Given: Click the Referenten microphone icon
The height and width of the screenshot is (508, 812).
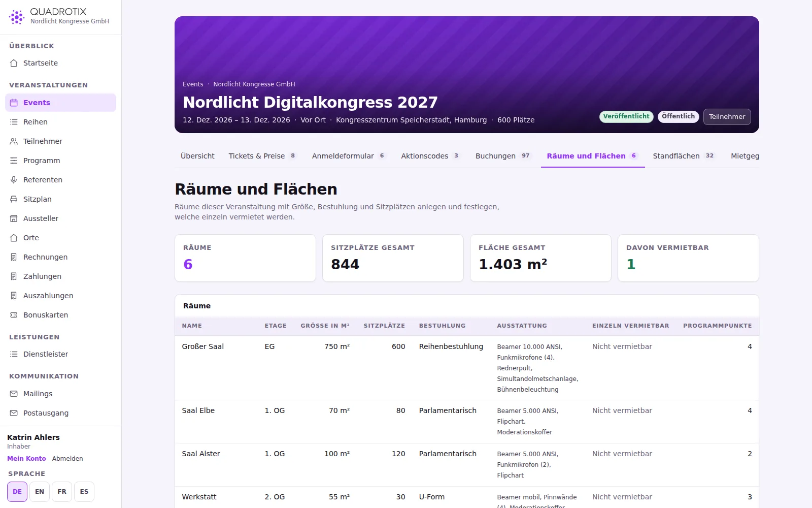Looking at the screenshot, I should pos(14,180).
